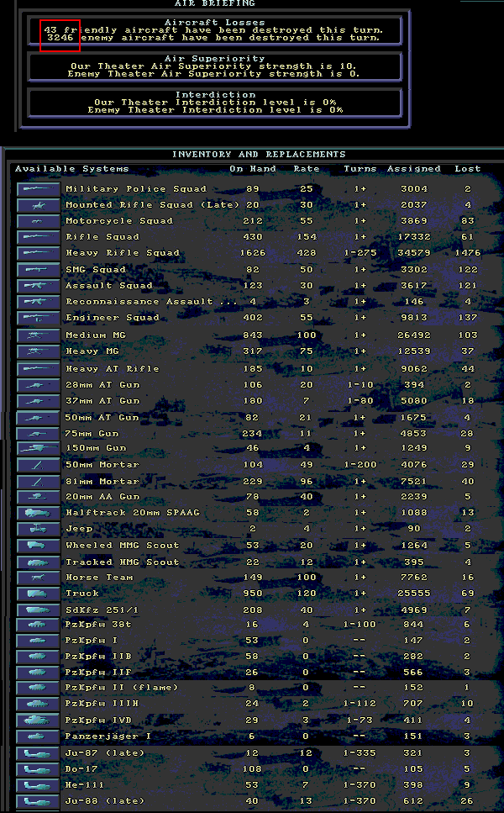Select the PzKpfw IIF label
The width and height of the screenshot is (504, 813).
[98, 673]
